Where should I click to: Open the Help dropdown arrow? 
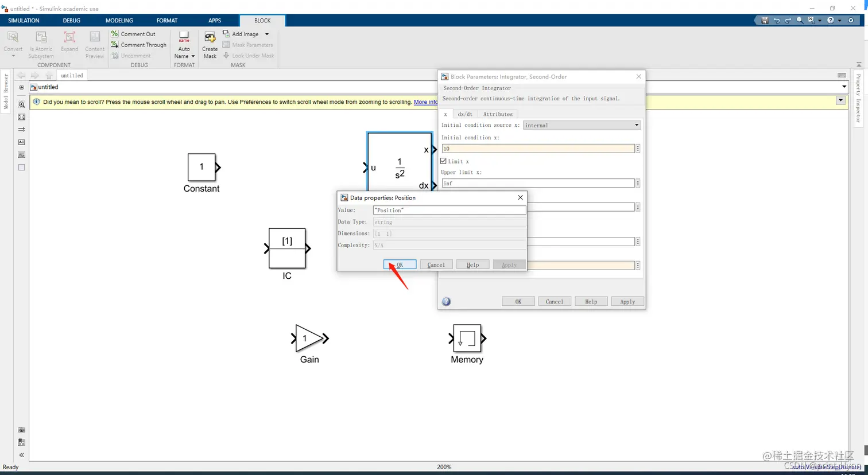[x=839, y=21]
